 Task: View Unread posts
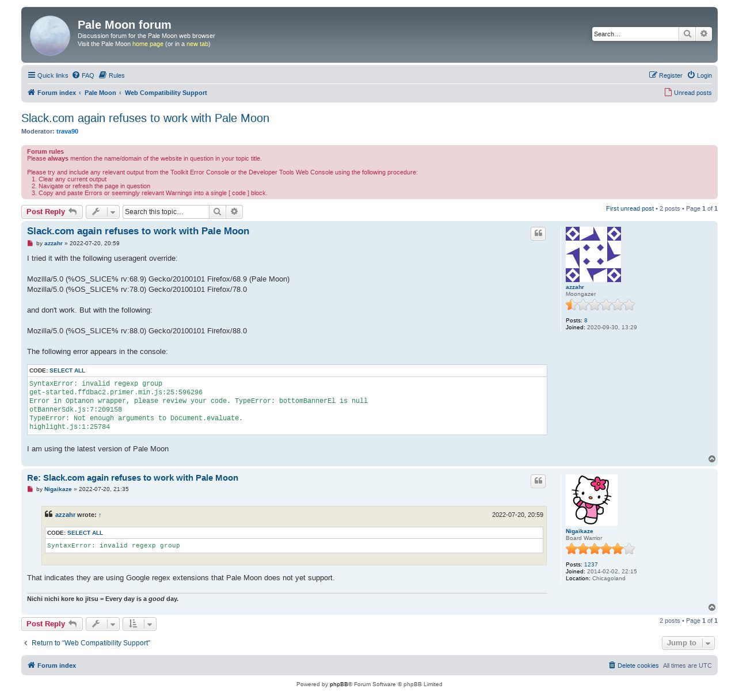pos(688,93)
